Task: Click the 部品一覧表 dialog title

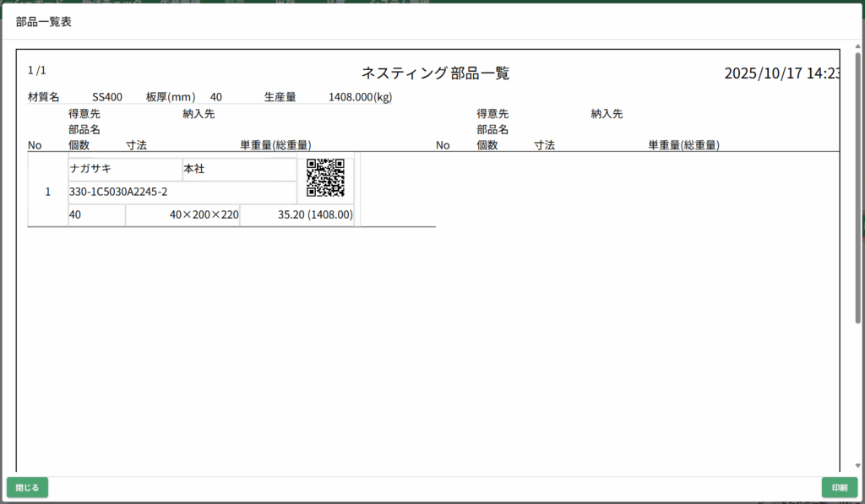Action: click(x=43, y=22)
